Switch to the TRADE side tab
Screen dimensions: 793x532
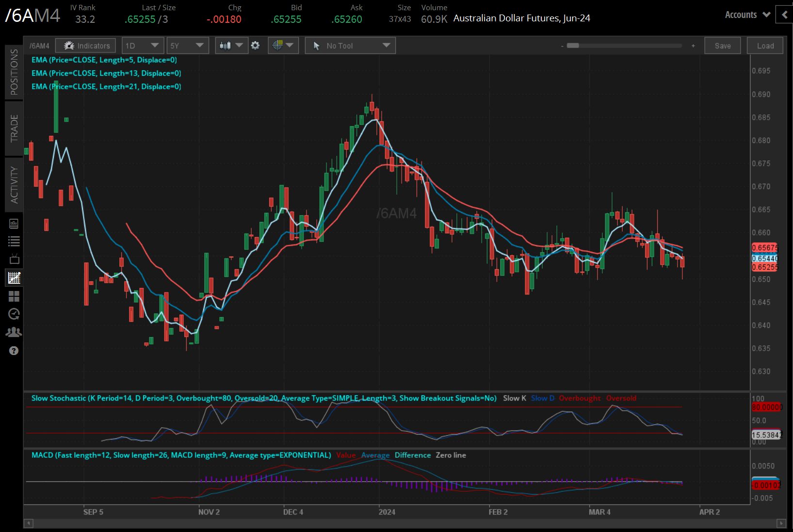coord(14,129)
